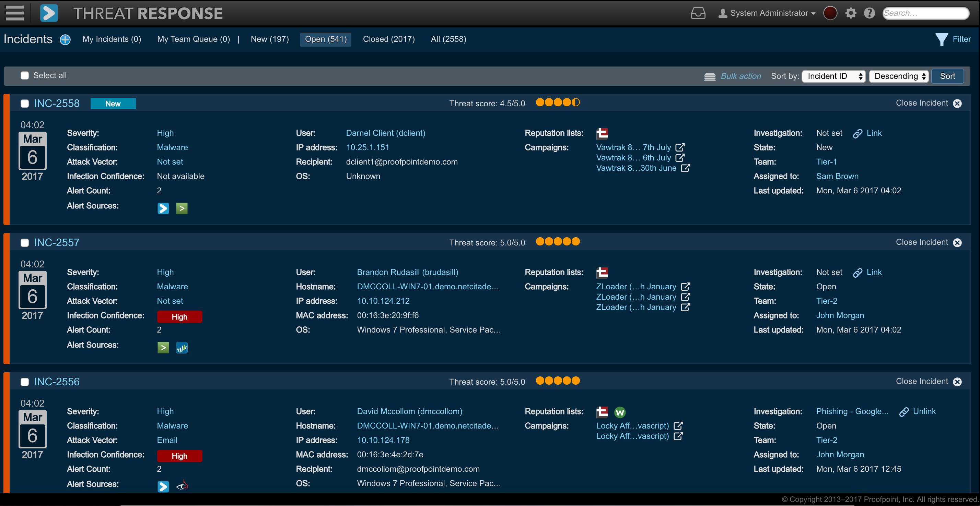Screen dimensions: 980x506
Task: Click the eye-shaped alert source icon in INC-2556
Action: [182, 485]
